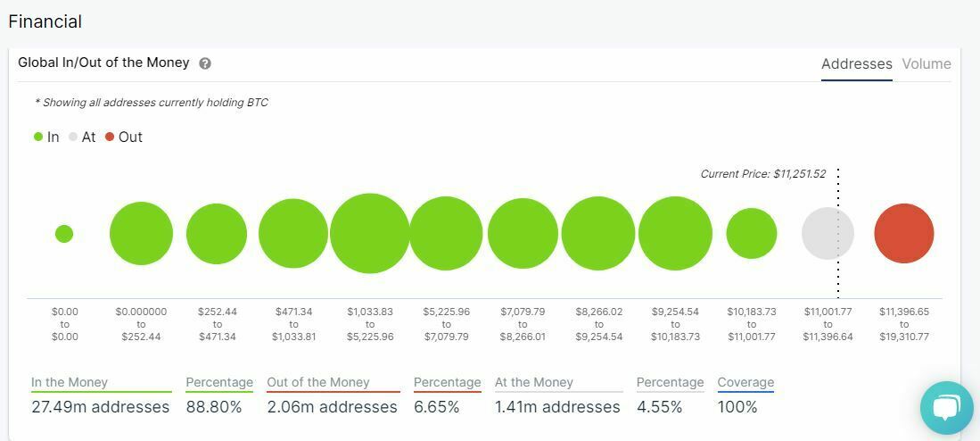Screen dimensions: 980x441
Task: Click the bubble above $10,183.73 to $11,001.77
Action: coord(752,234)
